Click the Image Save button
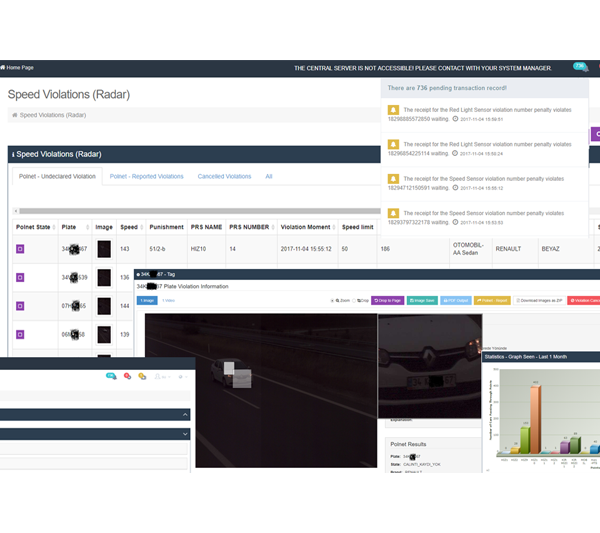The height and width of the screenshot is (533, 600). 422,301
